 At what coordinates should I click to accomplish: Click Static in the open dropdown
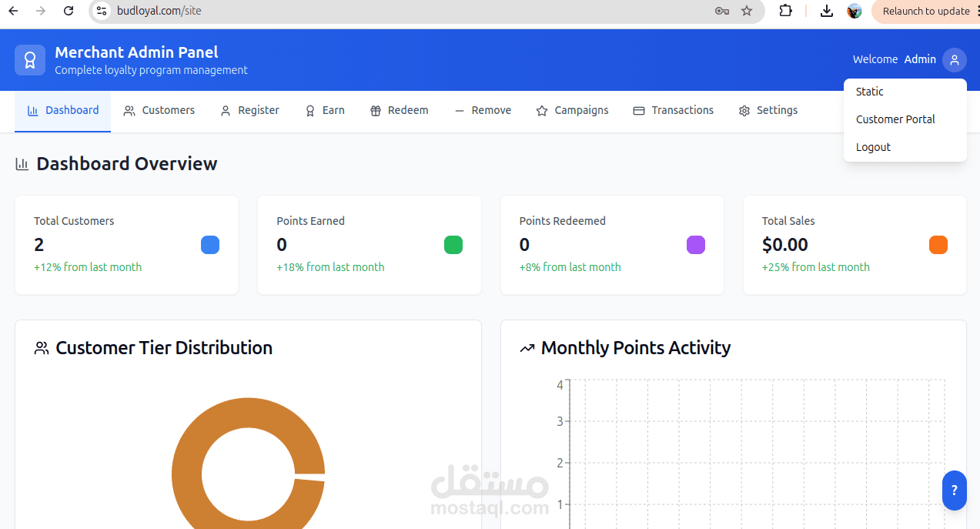click(869, 91)
